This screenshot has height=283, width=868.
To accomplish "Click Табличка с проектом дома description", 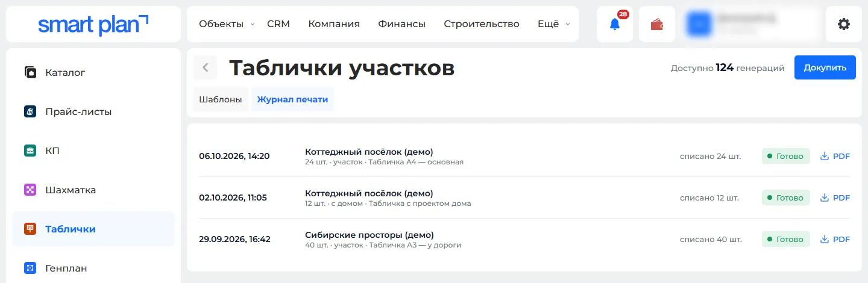I will pos(420,204).
